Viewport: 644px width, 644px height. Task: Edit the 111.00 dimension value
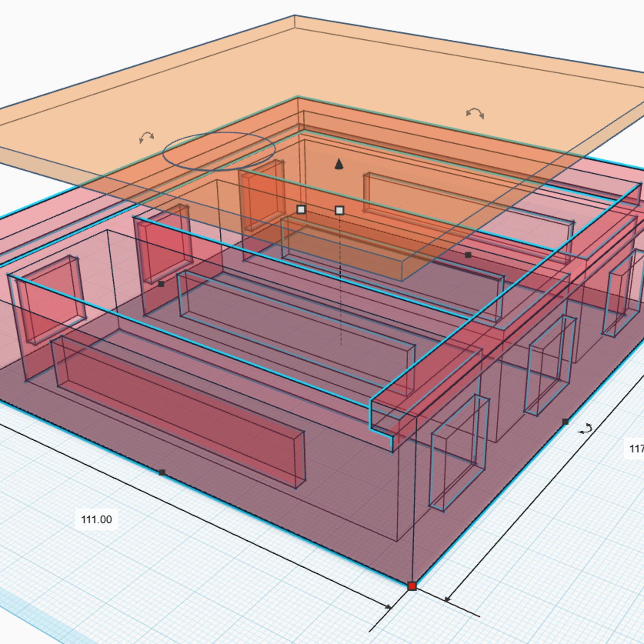(x=96, y=520)
